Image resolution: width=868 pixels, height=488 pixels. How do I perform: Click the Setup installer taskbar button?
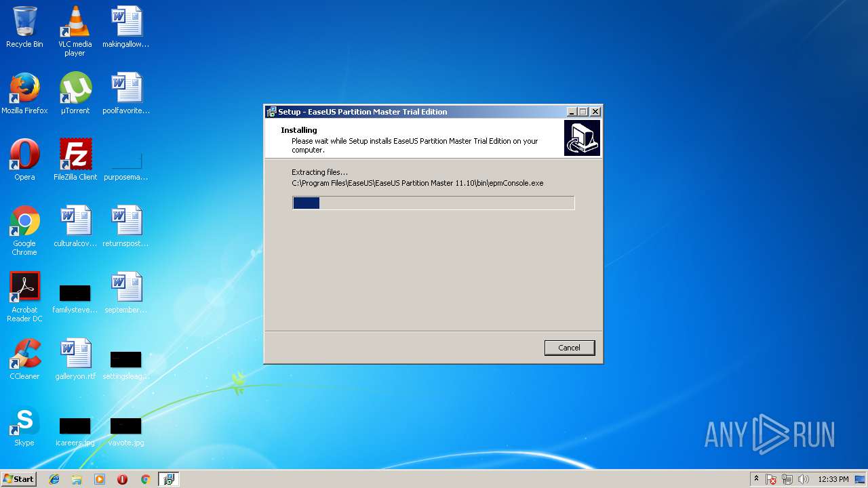(x=168, y=479)
